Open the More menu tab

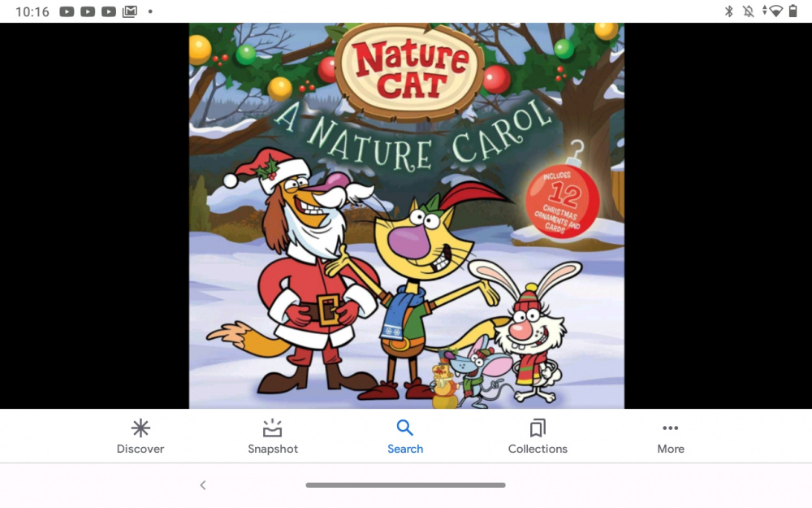[671, 437]
